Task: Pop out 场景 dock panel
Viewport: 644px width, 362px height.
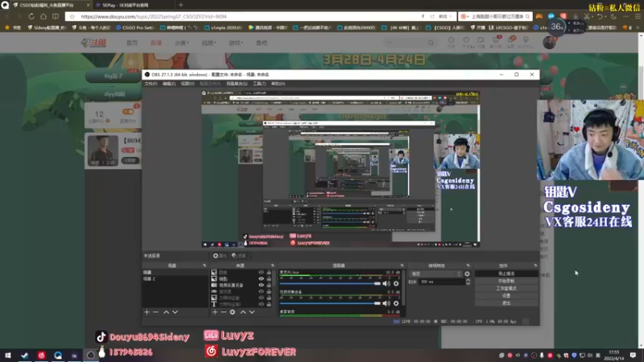Action: point(204,265)
